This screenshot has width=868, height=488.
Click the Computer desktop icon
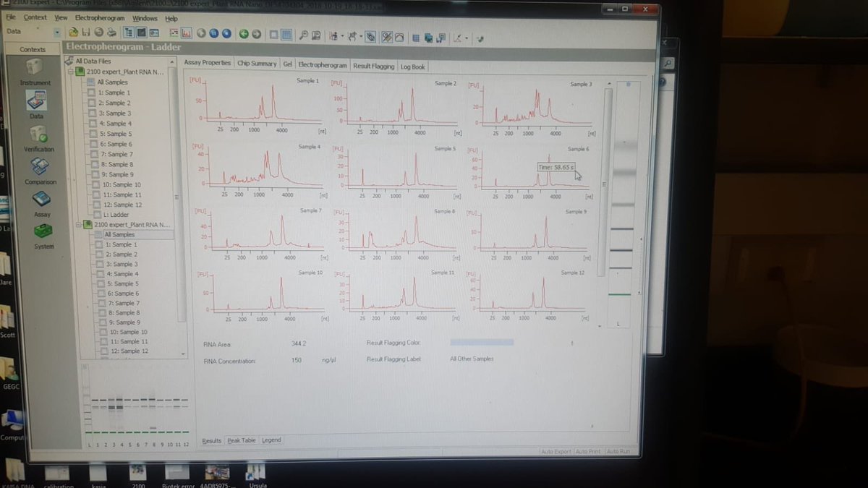12,425
